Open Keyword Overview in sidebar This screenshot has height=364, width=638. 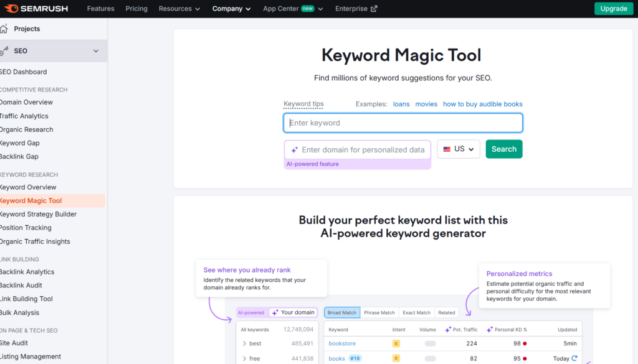pyautogui.click(x=28, y=187)
